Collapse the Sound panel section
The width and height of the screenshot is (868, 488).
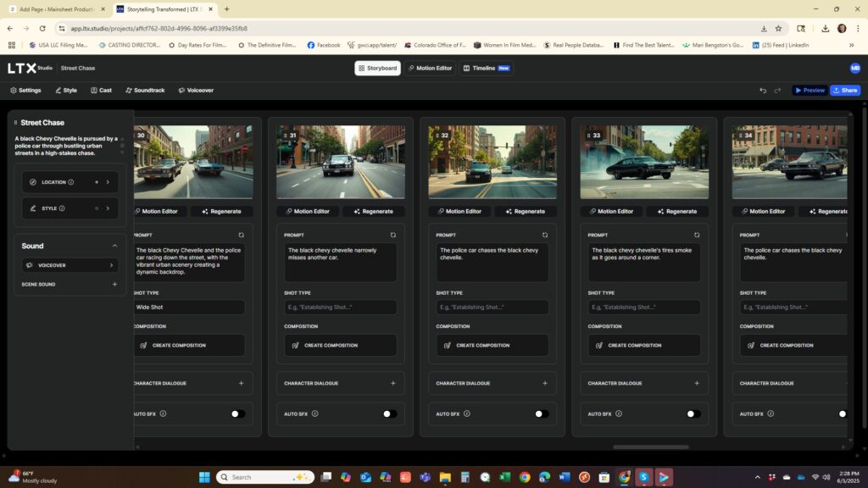click(x=114, y=246)
